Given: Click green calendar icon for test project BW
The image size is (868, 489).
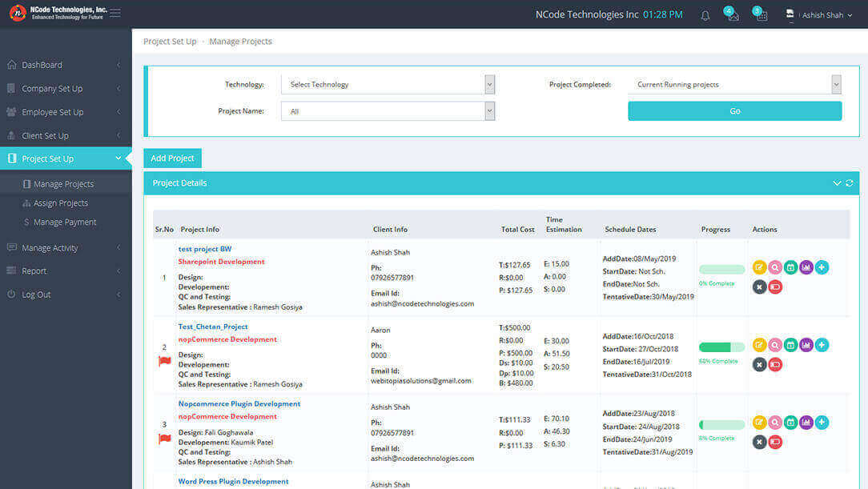Looking at the screenshot, I should (790, 268).
